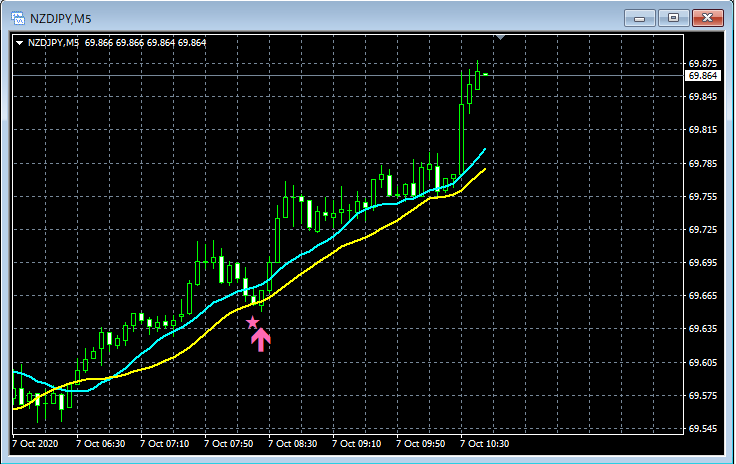Click the 69.695 price scale label

(x=703, y=263)
